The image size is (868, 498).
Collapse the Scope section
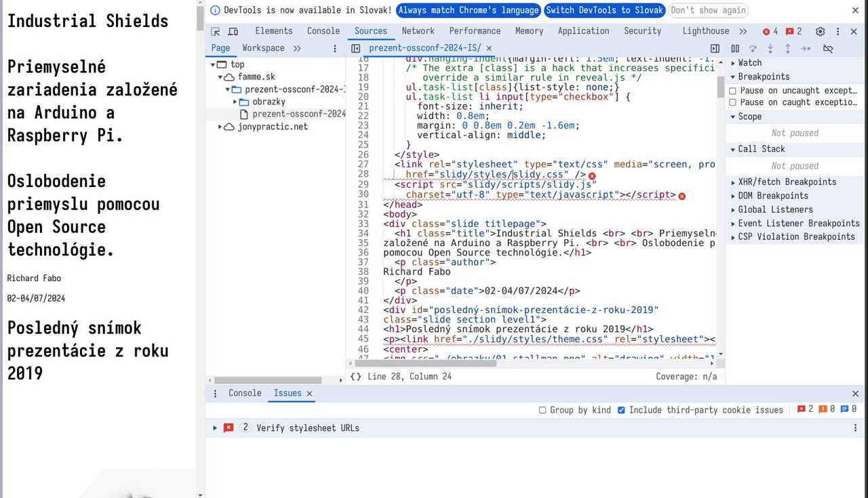(733, 117)
